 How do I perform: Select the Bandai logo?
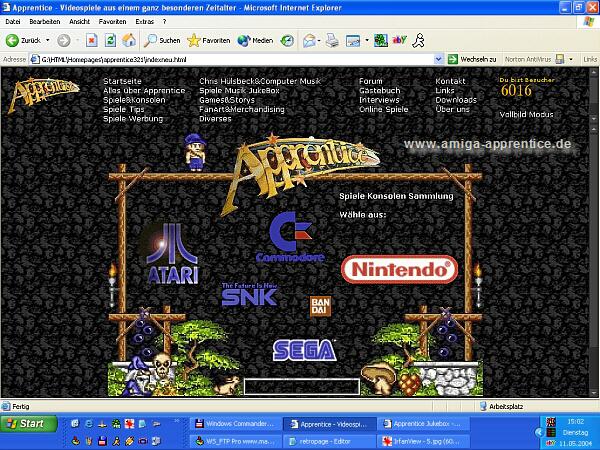pos(320,307)
